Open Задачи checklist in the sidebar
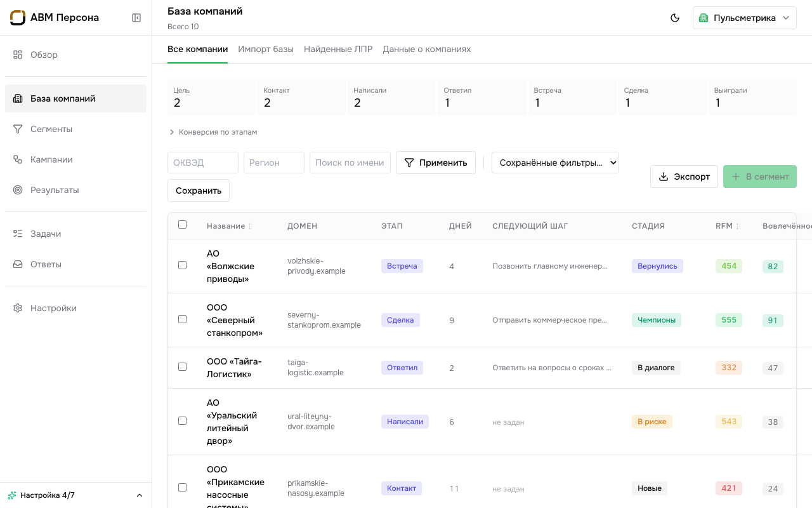The image size is (812, 508). 75,234
